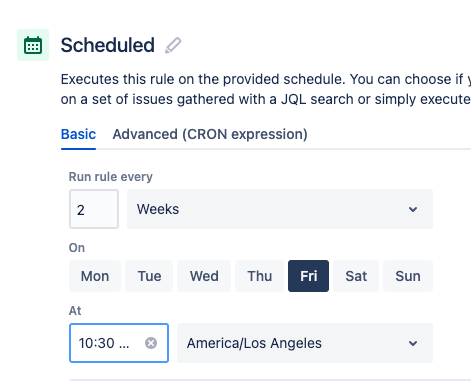Clear the 10:30 time with the X icon
This screenshot has width=471, height=381.
coord(151,343)
